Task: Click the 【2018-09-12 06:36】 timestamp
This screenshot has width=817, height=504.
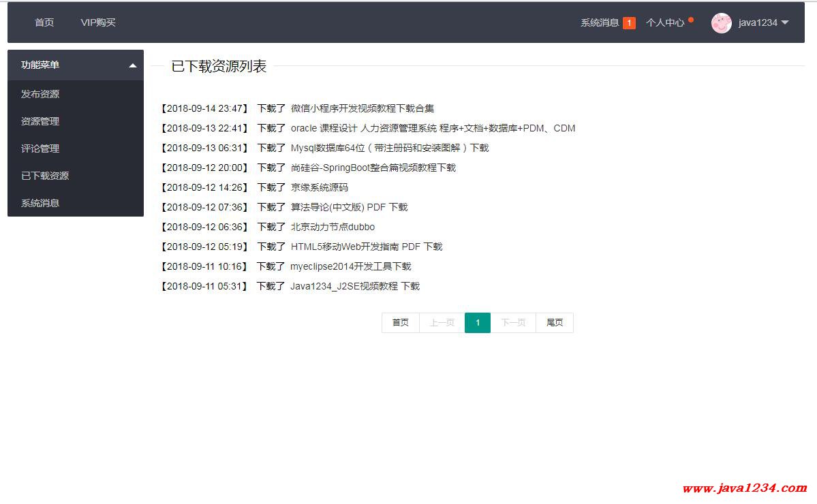Action: [205, 227]
